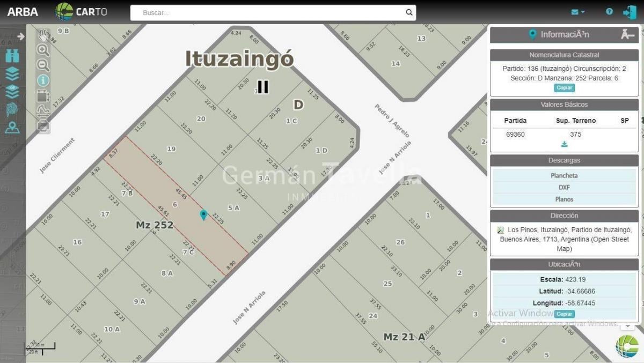Open the print map tool
The width and height of the screenshot is (644, 363).
point(43,127)
